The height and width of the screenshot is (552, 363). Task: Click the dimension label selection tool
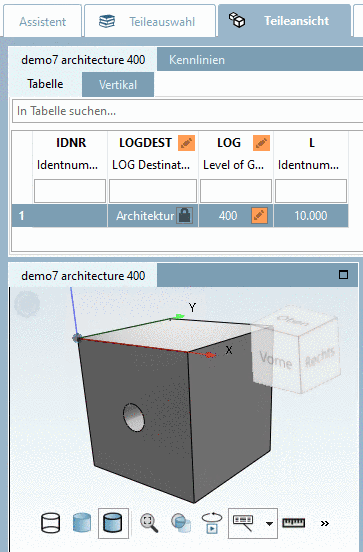tap(243, 523)
